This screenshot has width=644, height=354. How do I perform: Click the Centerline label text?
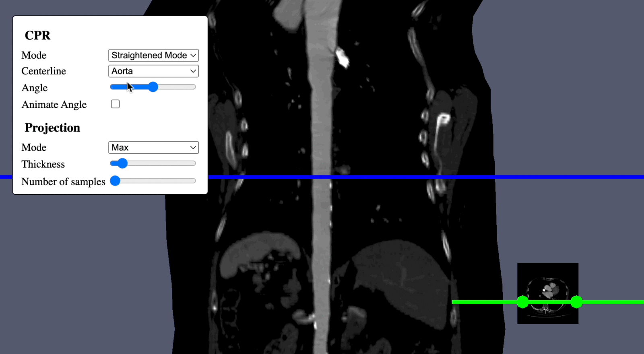43,71
